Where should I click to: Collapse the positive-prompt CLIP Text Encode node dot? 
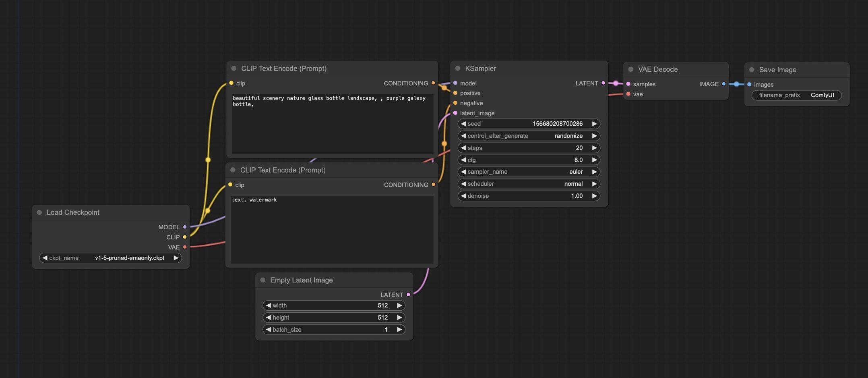pos(234,69)
